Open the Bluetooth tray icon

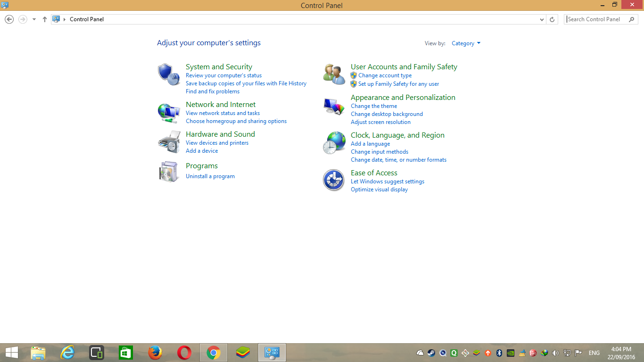499,353
